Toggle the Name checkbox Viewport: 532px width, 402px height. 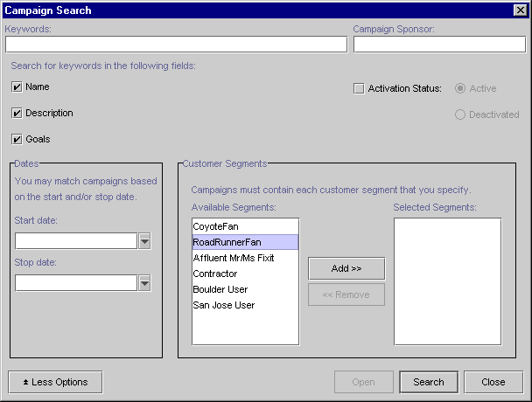click(17, 87)
